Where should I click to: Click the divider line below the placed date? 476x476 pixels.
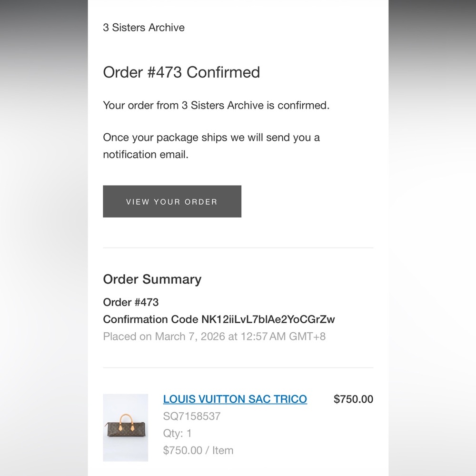point(238,367)
